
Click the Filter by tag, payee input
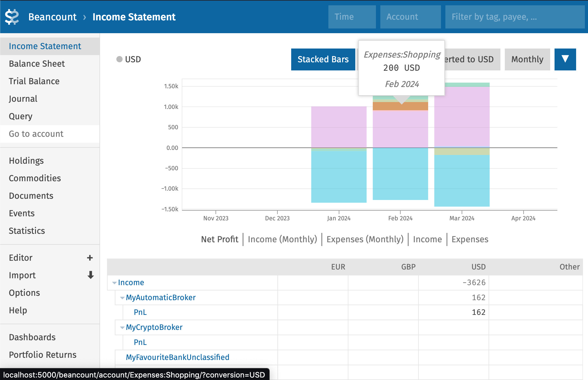515,17
